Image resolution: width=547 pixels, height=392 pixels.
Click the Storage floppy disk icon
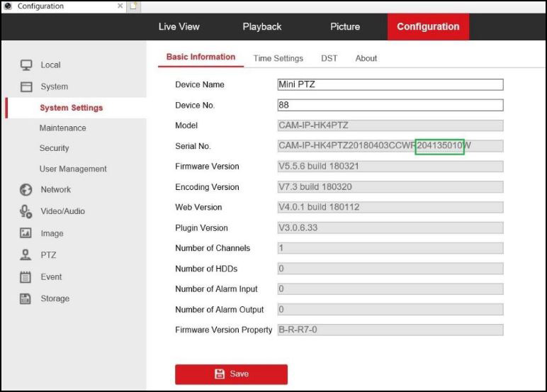click(26, 298)
